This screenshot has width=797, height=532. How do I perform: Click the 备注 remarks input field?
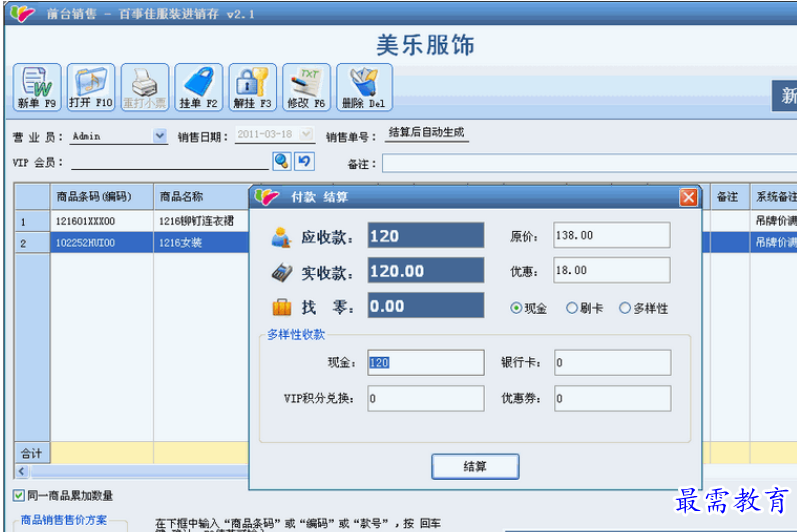pyautogui.click(x=590, y=164)
